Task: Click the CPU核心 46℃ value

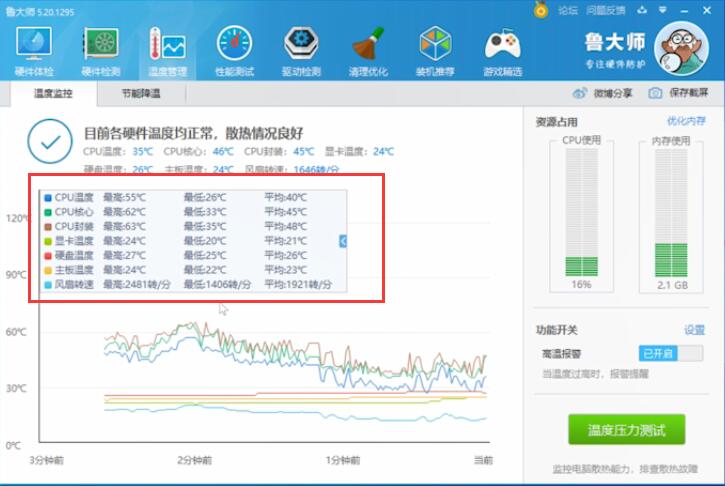Action: point(223,152)
